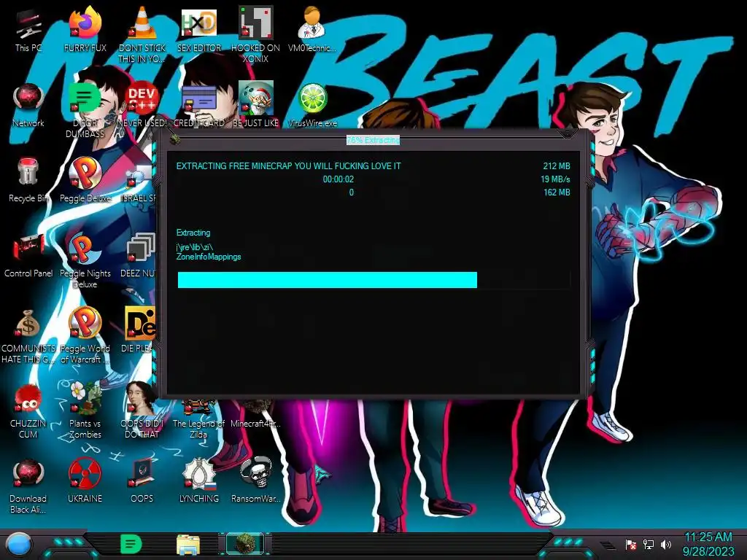747x560 pixels.
Task: Open the green document app in taskbar
Action: [x=131, y=544]
